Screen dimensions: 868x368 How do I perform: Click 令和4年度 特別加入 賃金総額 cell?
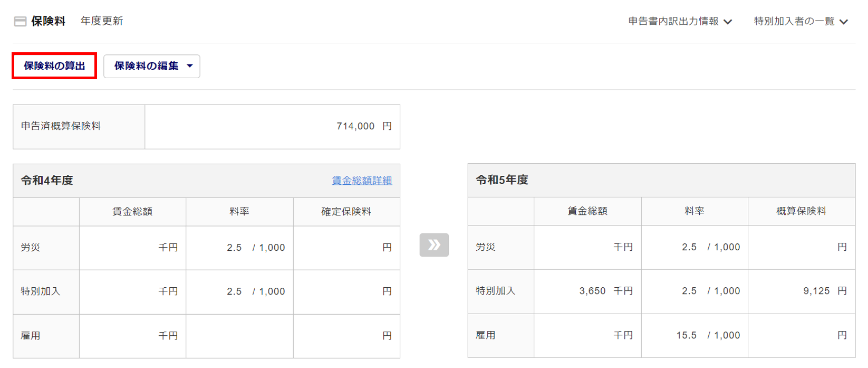point(132,291)
